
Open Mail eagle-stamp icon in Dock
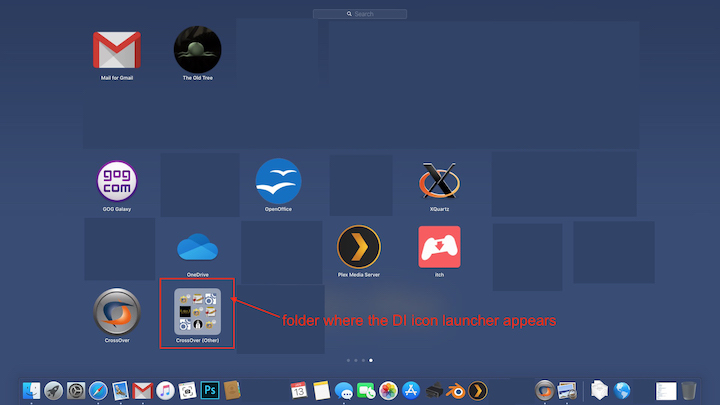click(120, 391)
